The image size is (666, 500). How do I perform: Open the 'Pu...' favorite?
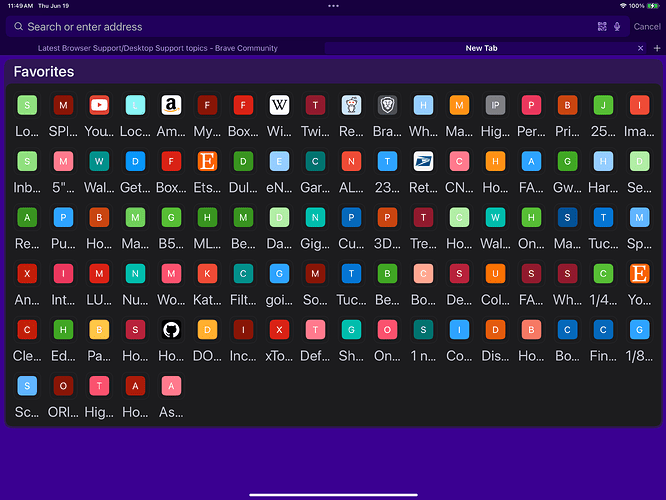[x=63, y=218]
